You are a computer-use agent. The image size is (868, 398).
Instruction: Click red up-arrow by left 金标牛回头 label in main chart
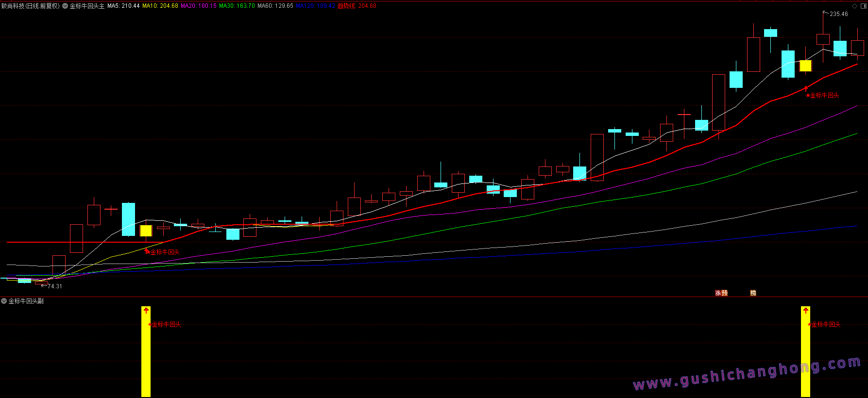coord(147,251)
